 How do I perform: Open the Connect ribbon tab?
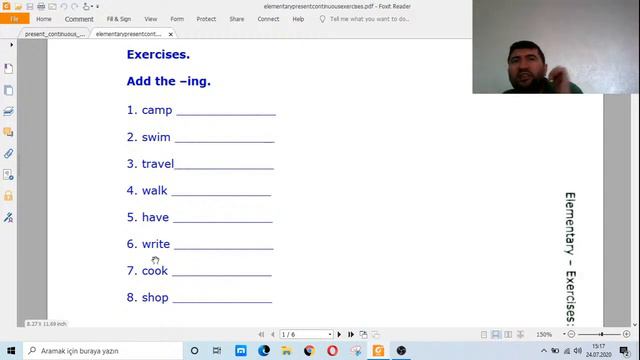pos(268,19)
